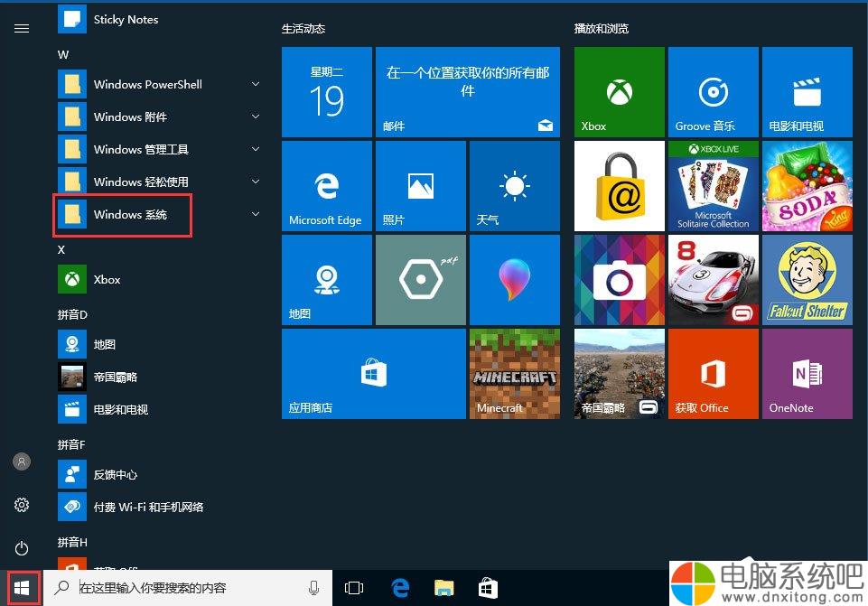Open Settings gear in Start sidebar

click(22, 505)
